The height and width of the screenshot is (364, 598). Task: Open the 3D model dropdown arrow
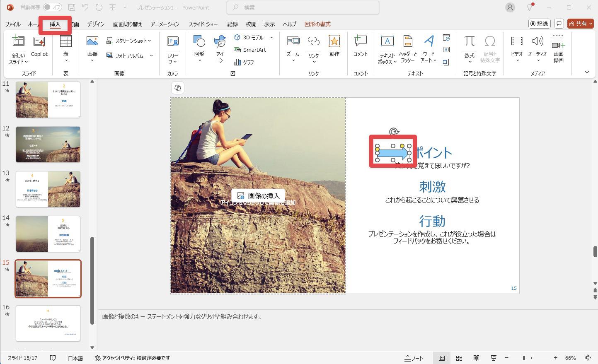click(271, 38)
